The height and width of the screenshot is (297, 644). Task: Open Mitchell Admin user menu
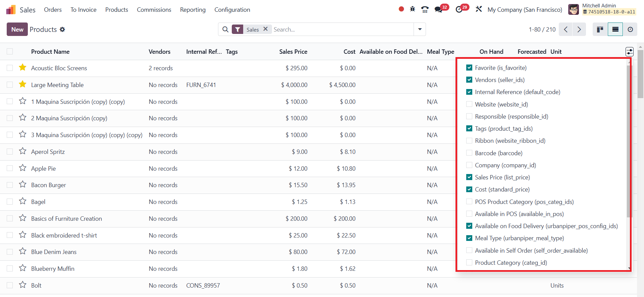(x=602, y=9)
